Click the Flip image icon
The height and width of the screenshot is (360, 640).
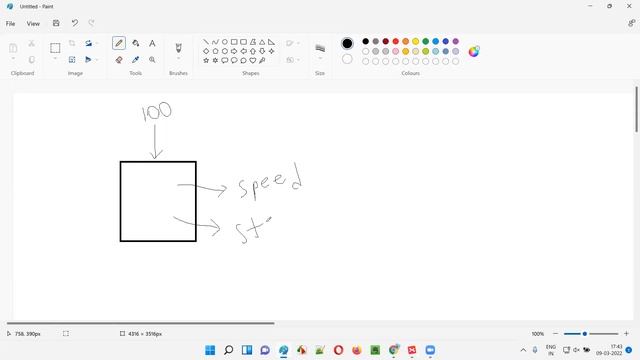[88, 60]
